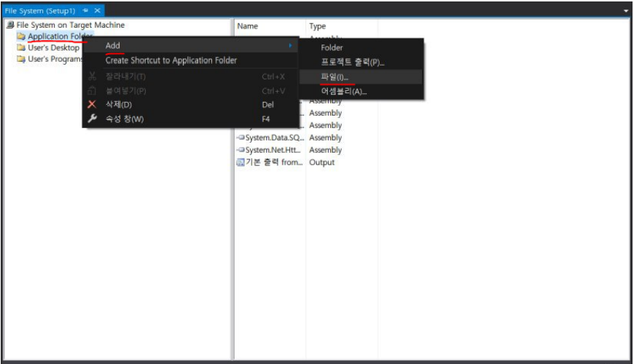The height and width of the screenshot is (364, 634).
Task: Click Assembly type of System.Net.Htt row
Action: tap(326, 150)
